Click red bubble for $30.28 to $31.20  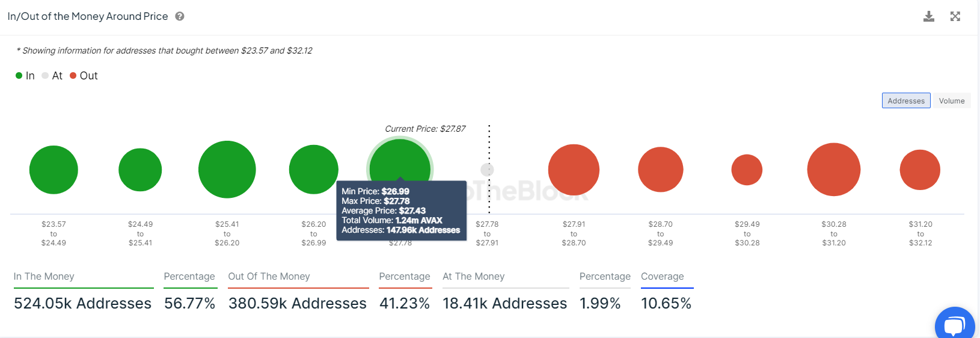pyautogui.click(x=834, y=170)
